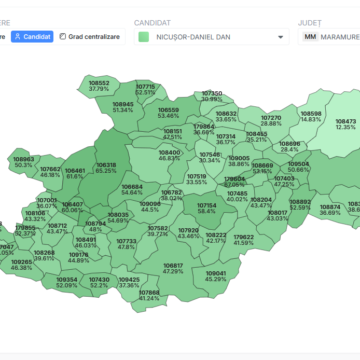Image resolution: width=360 pixels, height=360 pixels.
Task: Select map region 107403 with 47.25%
Action: pos(284,181)
